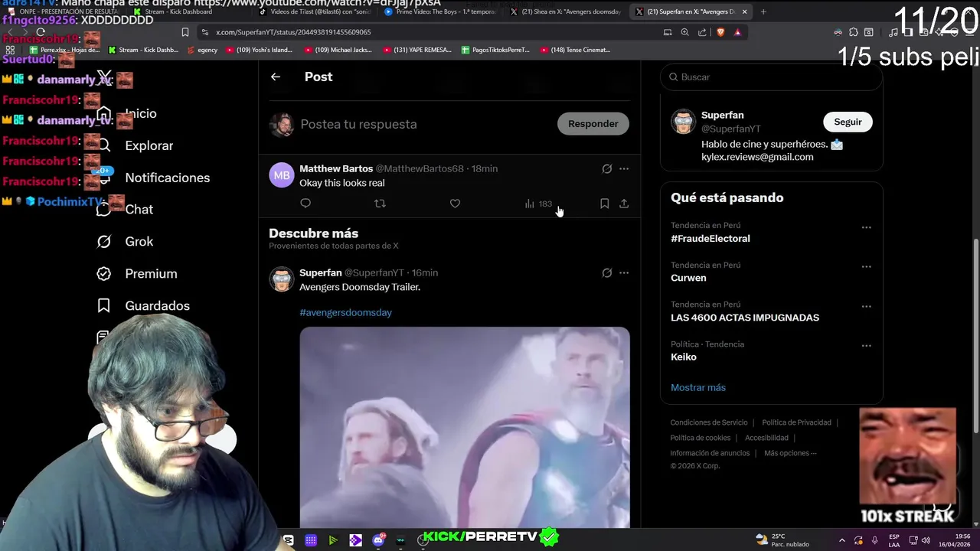Open more options for Keiko trend
This screenshot has height=551, width=980.
(866, 345)
